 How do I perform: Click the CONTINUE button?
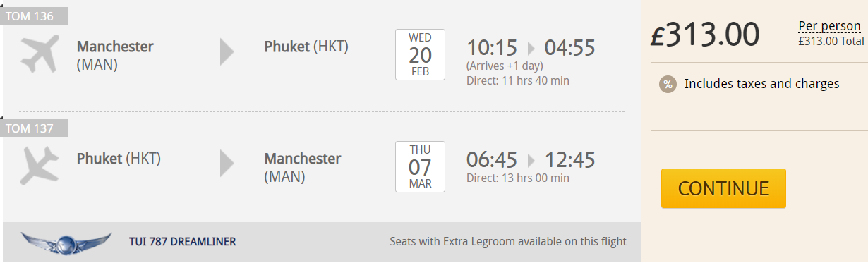tap(723, 188)
